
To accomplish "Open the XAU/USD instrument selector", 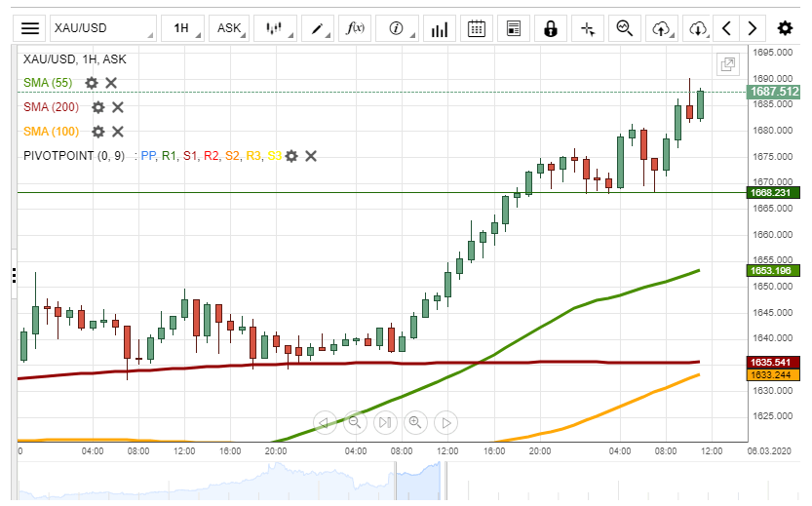I will (102, 28).
